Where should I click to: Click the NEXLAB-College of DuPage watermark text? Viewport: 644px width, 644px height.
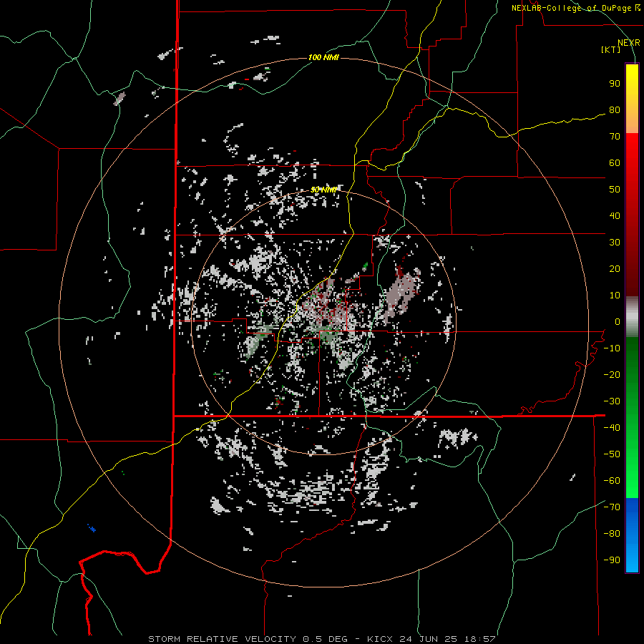tap(575, 8)
